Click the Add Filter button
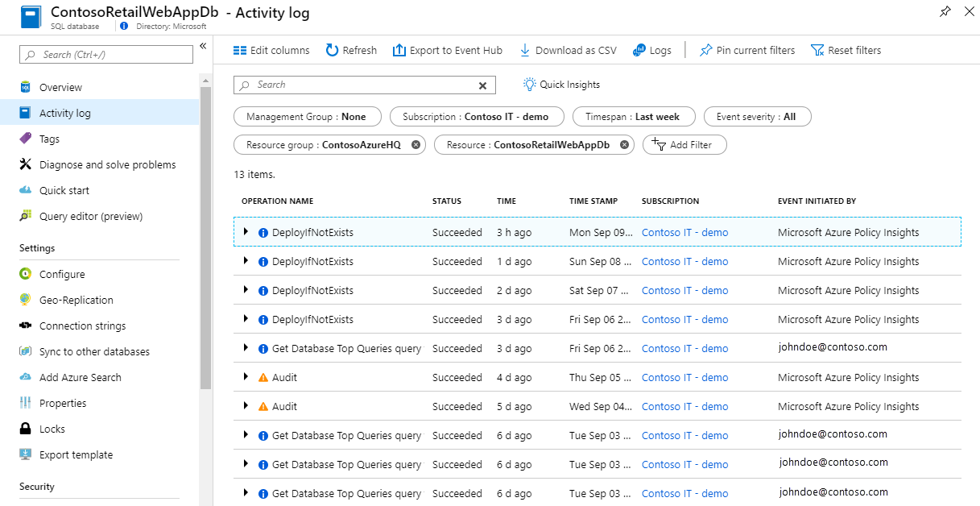 (684, 145)
